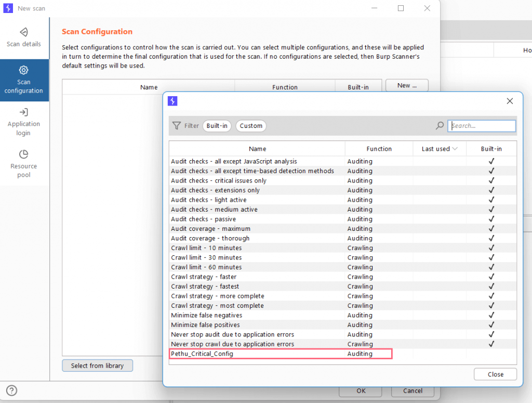532x403 pixels.
Task: Click the Burp logo in New scan title bar
Action: (8, 8)
